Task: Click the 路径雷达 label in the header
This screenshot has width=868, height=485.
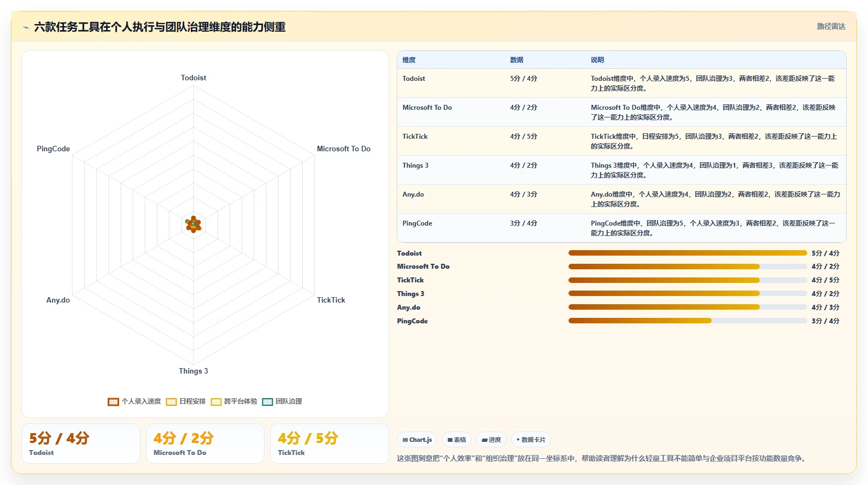Action: coord(831,26)
